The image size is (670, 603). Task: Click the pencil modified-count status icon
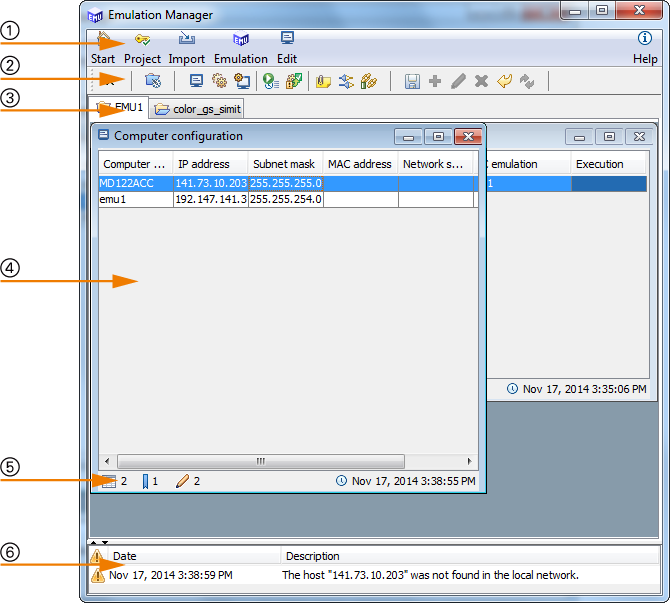pos(182,481)
